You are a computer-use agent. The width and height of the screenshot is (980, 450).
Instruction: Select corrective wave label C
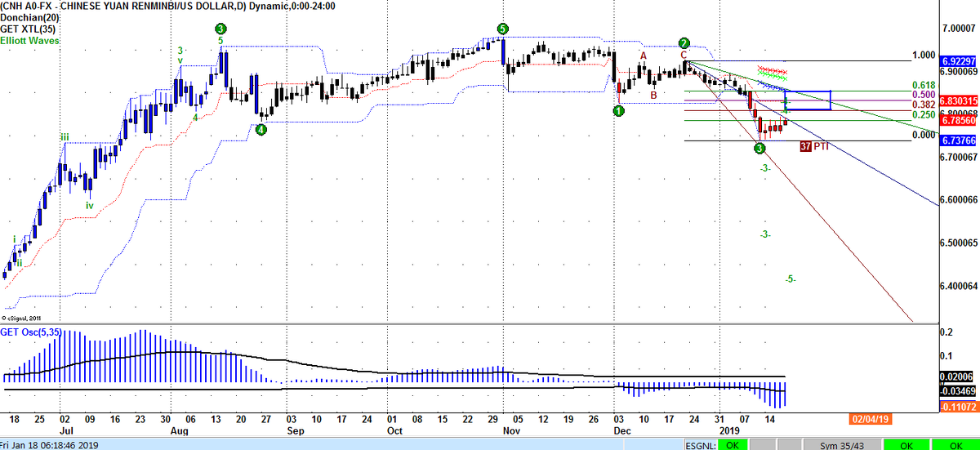tap(684, 55)
